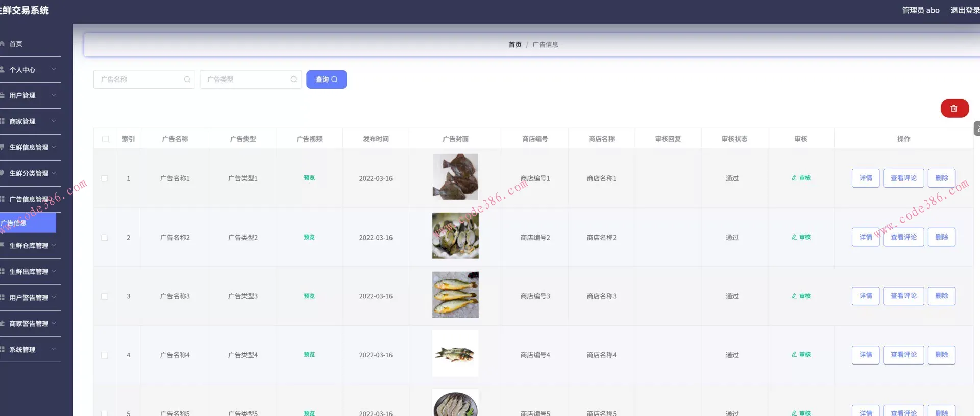Click the 审核状态 column header
This screenshot has width=980, height=416.
734,139
